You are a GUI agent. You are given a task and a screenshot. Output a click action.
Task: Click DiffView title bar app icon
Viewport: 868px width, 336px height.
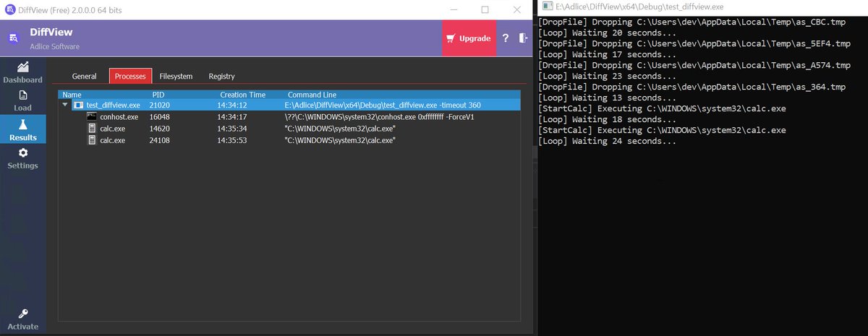click(x=9, y=9)
